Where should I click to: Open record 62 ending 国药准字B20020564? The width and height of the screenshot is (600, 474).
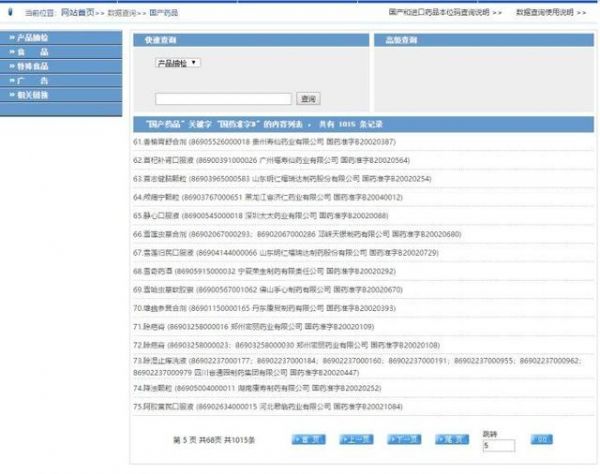click(271, 160)
